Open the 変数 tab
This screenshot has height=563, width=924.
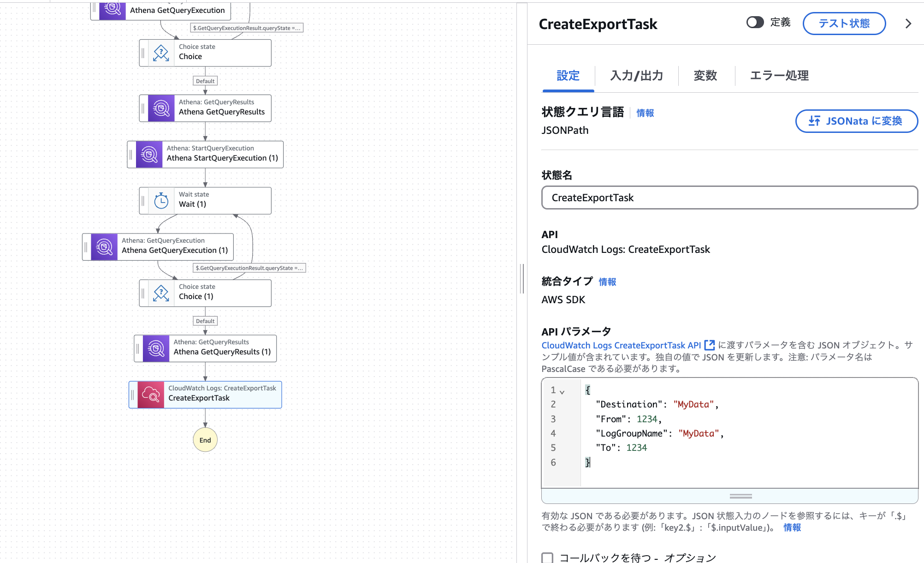705,75
